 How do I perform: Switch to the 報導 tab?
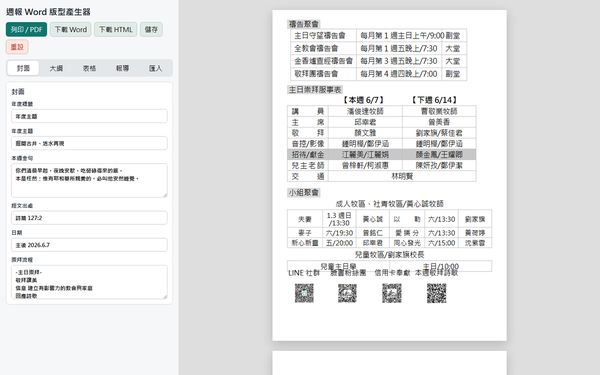click(122, 68)
